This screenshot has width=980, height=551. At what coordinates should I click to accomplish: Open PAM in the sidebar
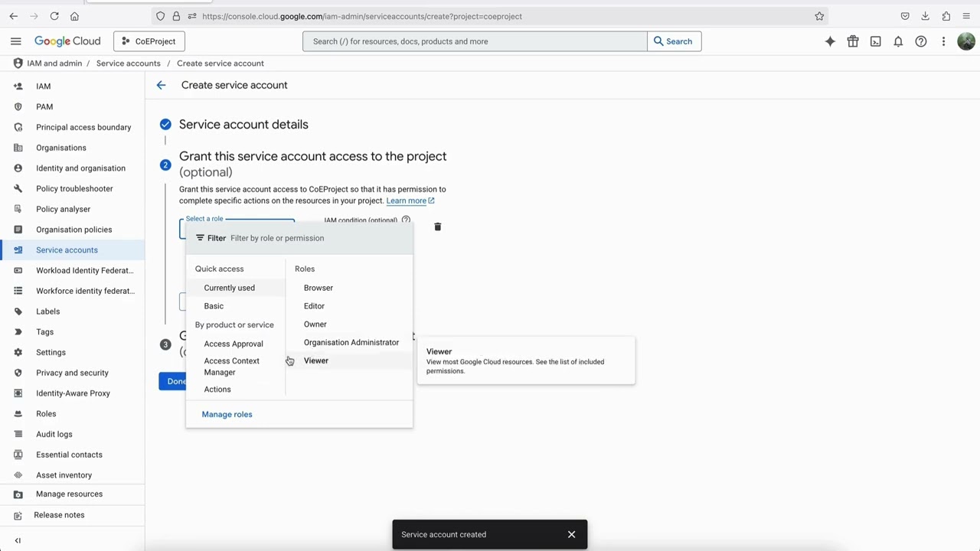[x=72, y=107]
